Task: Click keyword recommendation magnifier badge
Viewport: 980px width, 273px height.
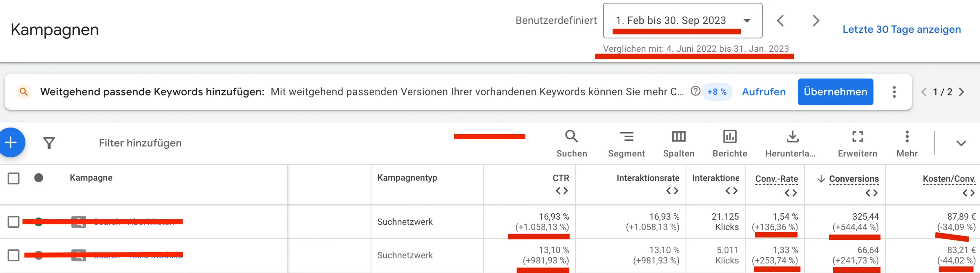Action: click(x=23, y=92)
